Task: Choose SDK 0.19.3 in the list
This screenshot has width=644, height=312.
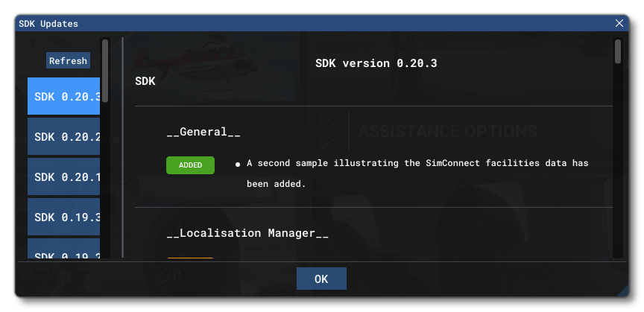Action: click(63, 217)
